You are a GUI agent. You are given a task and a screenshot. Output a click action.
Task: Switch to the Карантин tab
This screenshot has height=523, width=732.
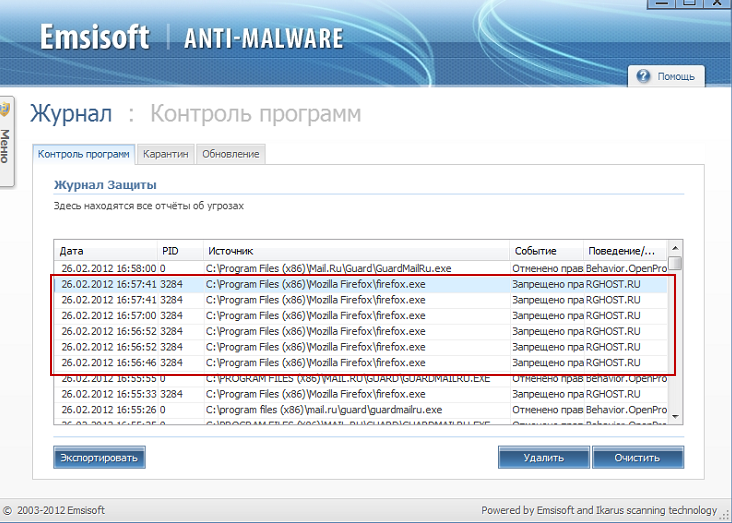click(166, 154)
